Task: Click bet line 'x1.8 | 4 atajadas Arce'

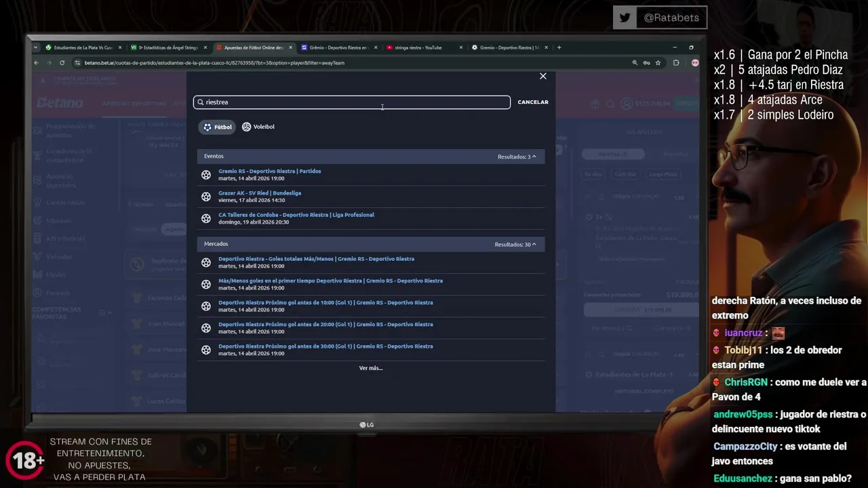Action: coord(768,100)
